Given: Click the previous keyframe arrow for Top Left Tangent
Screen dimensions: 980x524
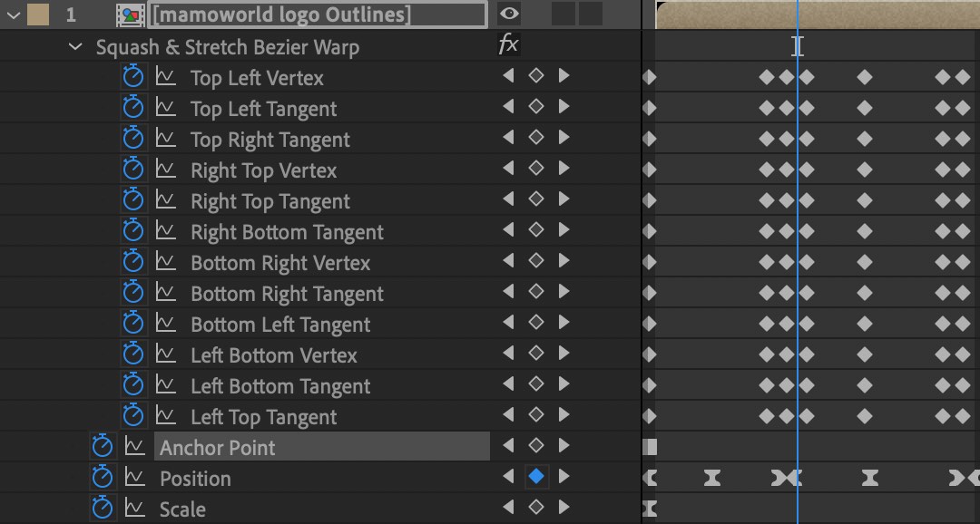Looking at the screenshot, I should [x=509, y=106].
